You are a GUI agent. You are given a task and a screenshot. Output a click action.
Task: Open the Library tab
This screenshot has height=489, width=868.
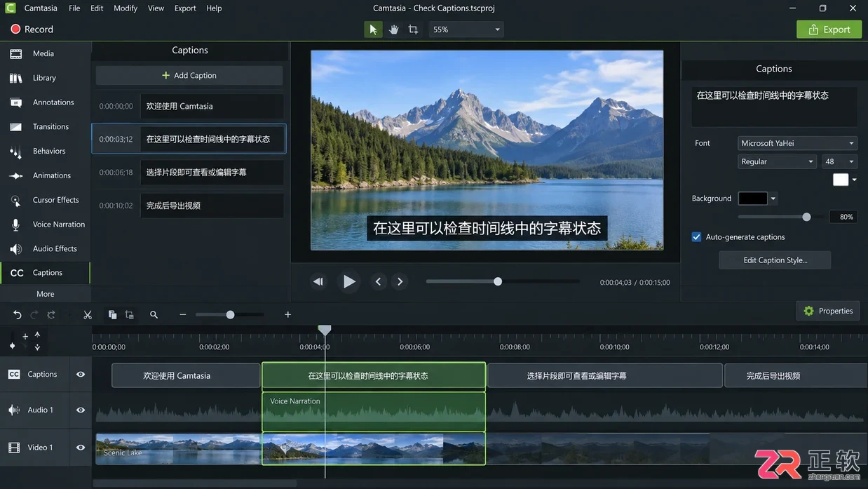(45, 78)
